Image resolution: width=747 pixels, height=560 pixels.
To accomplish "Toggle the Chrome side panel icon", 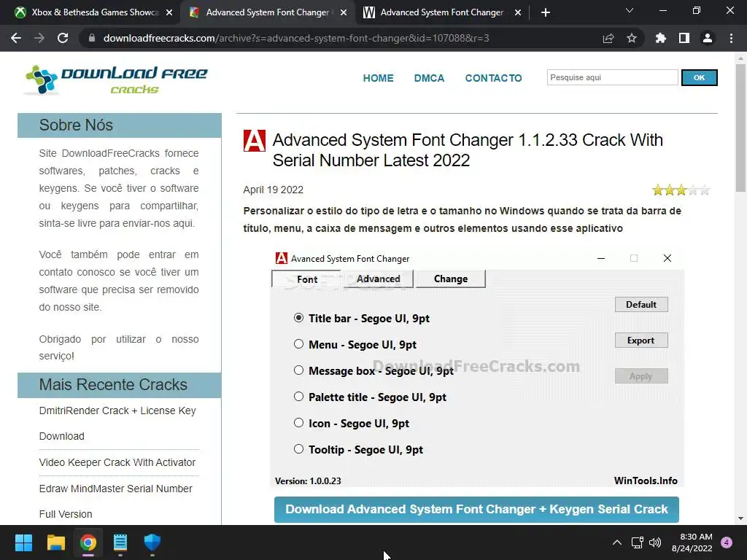I will pyautogui.click(x=684, y=38).
